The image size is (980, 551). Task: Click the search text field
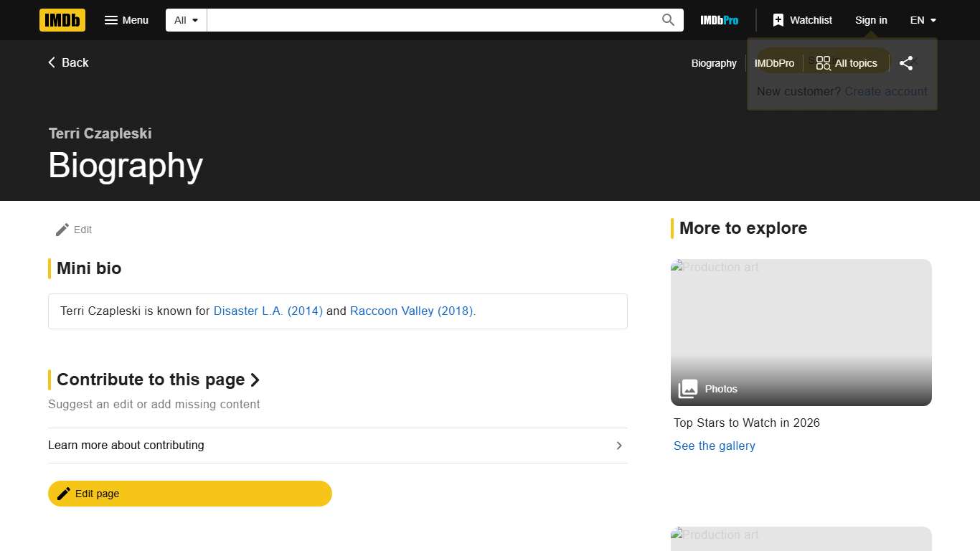pos(430,20)
